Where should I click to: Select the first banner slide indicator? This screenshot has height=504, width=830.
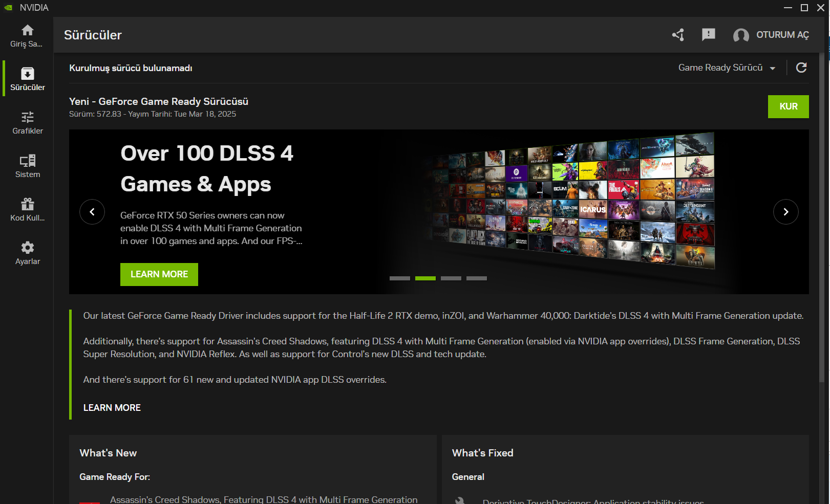tap(400, 278)
